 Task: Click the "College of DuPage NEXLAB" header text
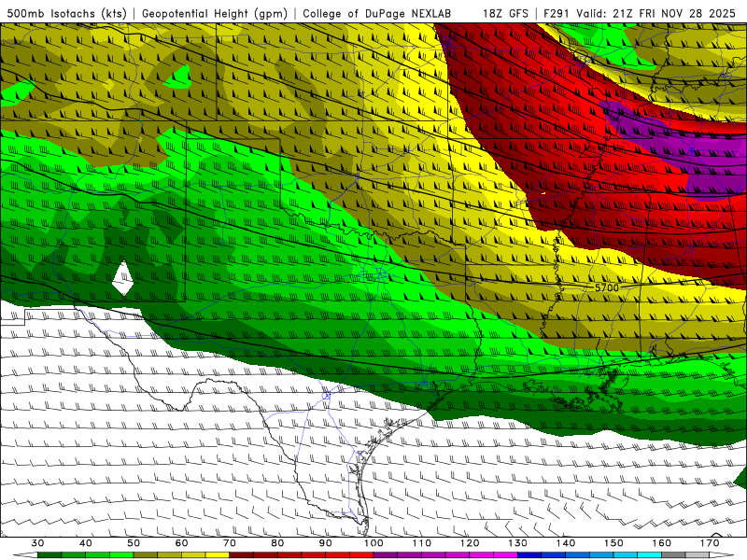pyautogui.click(x=377, y=14)
